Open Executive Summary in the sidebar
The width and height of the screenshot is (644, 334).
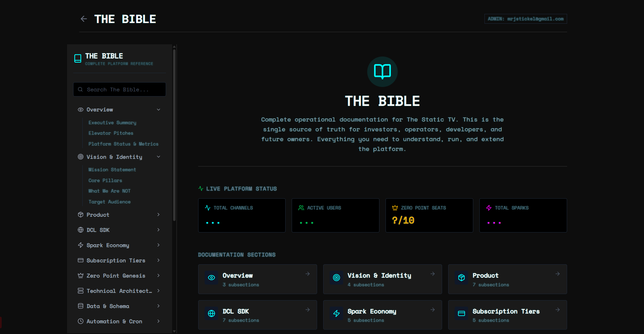tap(112, 123)
